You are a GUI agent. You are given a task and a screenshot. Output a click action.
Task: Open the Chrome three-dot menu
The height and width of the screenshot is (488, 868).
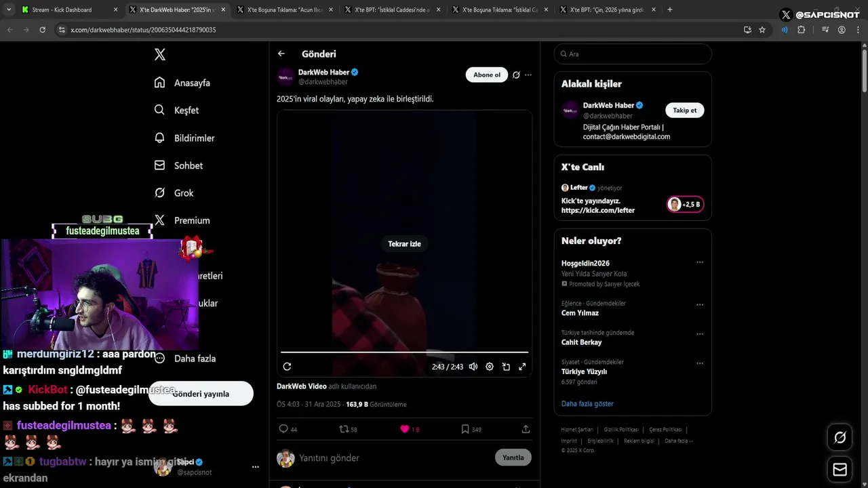857,30
